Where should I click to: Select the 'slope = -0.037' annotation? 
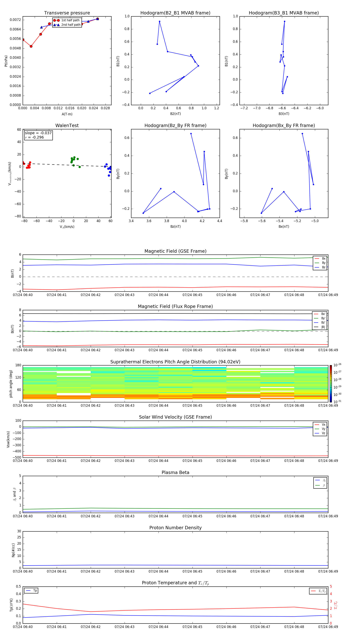pos(38,133)
